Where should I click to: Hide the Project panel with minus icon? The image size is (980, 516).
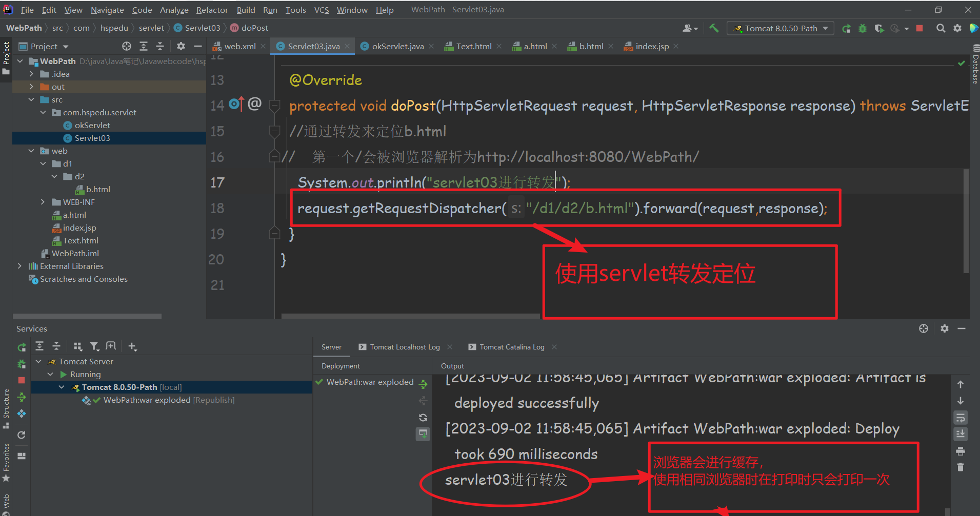click(198, 46)
